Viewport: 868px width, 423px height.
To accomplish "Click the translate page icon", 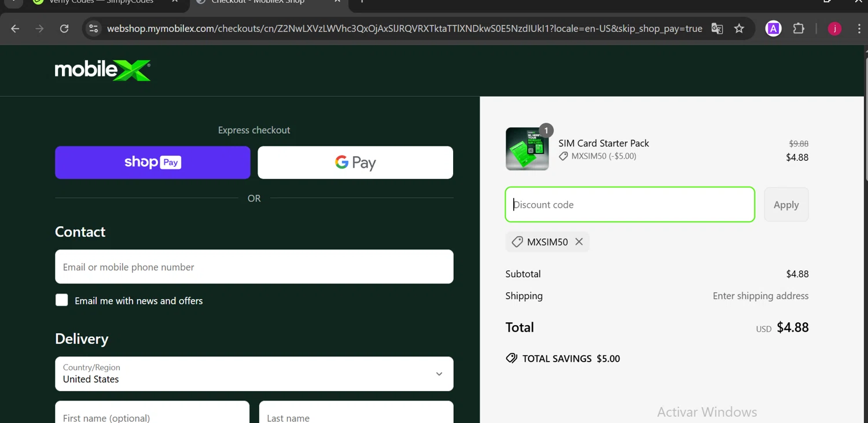I will pos(717,28).
